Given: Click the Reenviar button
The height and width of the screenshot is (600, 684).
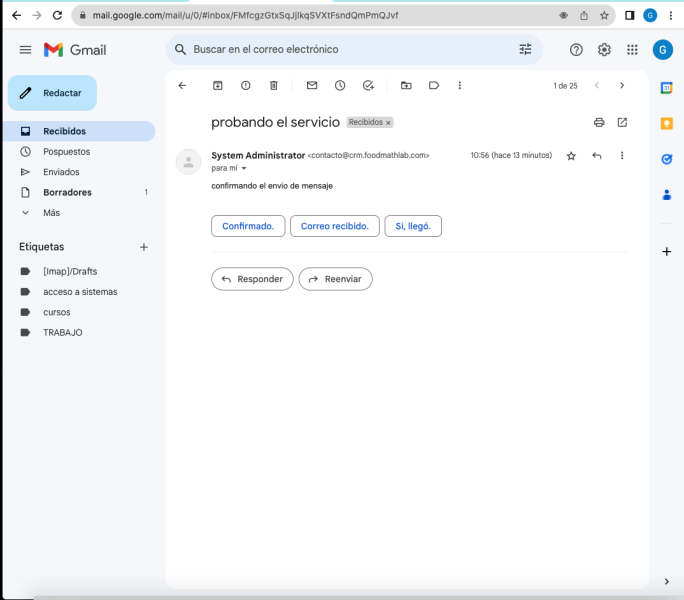Looking at the screenshot, I should (x=335, y=279).
